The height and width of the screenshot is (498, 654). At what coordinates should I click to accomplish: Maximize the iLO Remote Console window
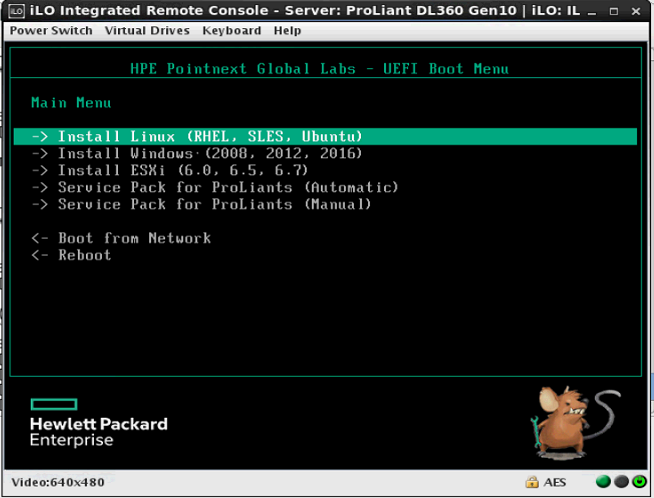[x=614, y=12]
